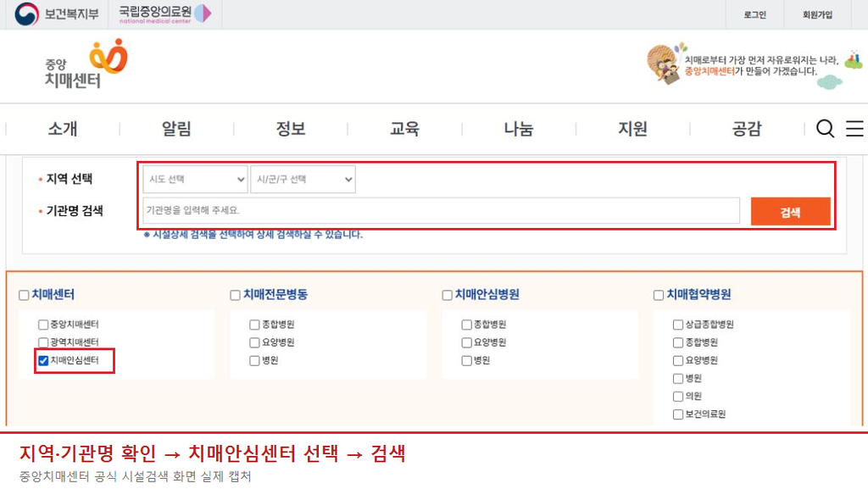Screen dimensions: 868x489
Task: Check 요양병원 under 치매전문병동
Action: [254, 342]
